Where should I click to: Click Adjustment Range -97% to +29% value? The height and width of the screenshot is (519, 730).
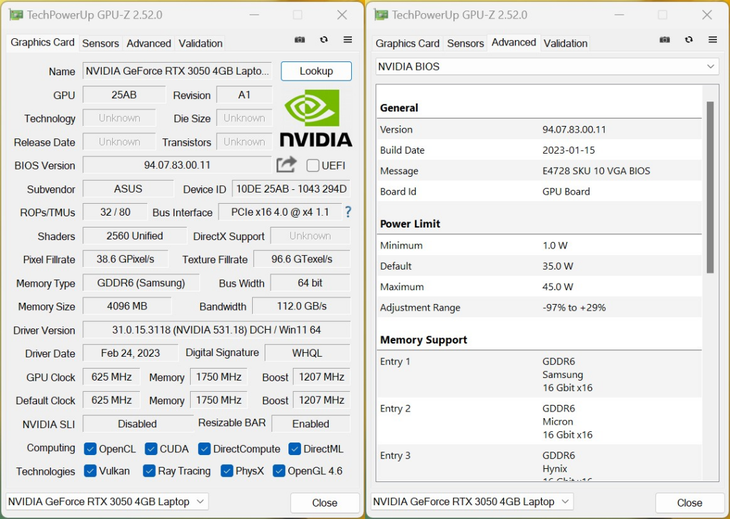point(574,307)
